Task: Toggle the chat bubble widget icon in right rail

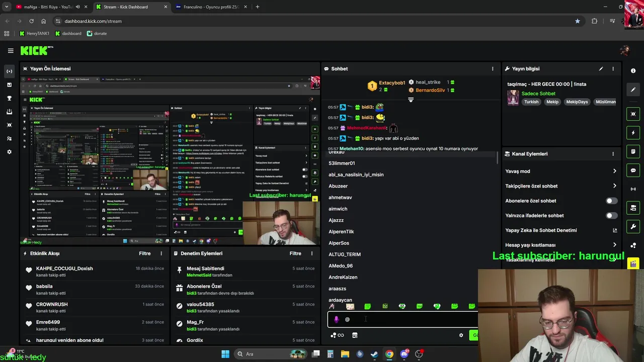Action: pos(633,170)
